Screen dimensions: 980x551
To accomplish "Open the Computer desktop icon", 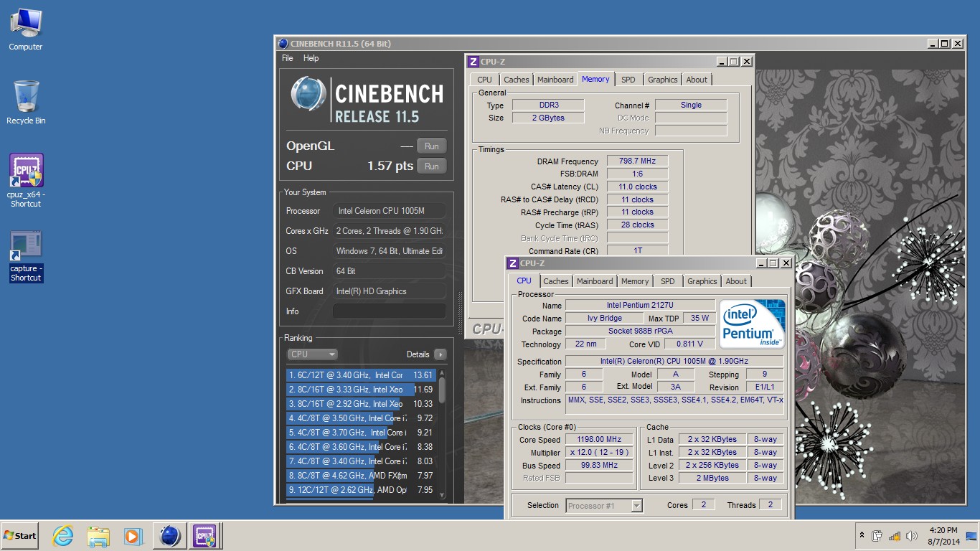I will (x=26, y=30).
